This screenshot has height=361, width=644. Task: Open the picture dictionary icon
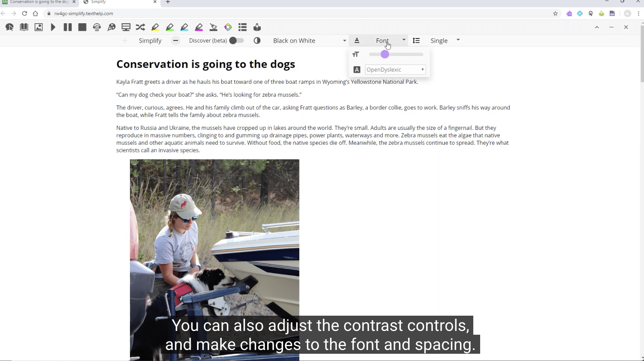(38, 27)
